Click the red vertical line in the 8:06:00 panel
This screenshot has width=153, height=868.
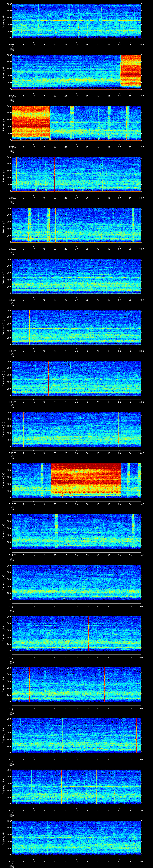[39, 276]
